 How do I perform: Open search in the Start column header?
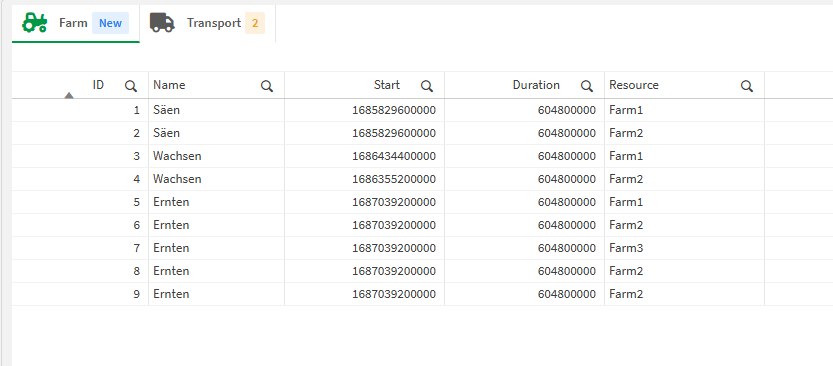(427, 86)
